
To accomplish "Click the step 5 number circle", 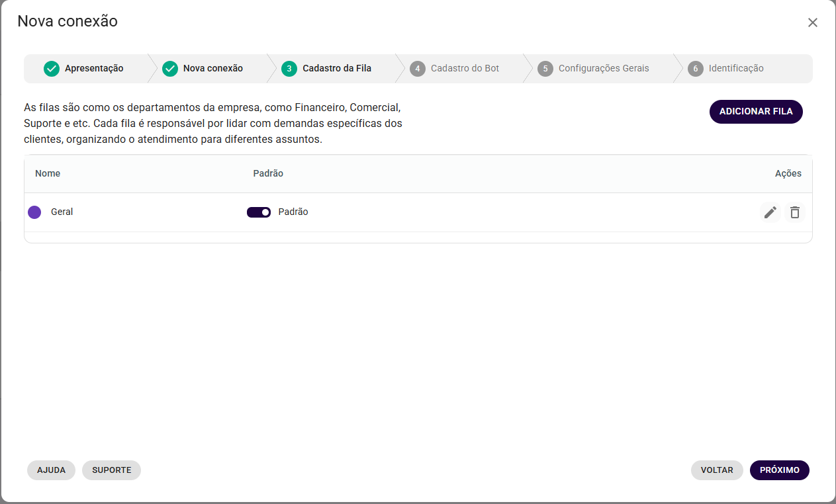I will [x=545, y=69].
